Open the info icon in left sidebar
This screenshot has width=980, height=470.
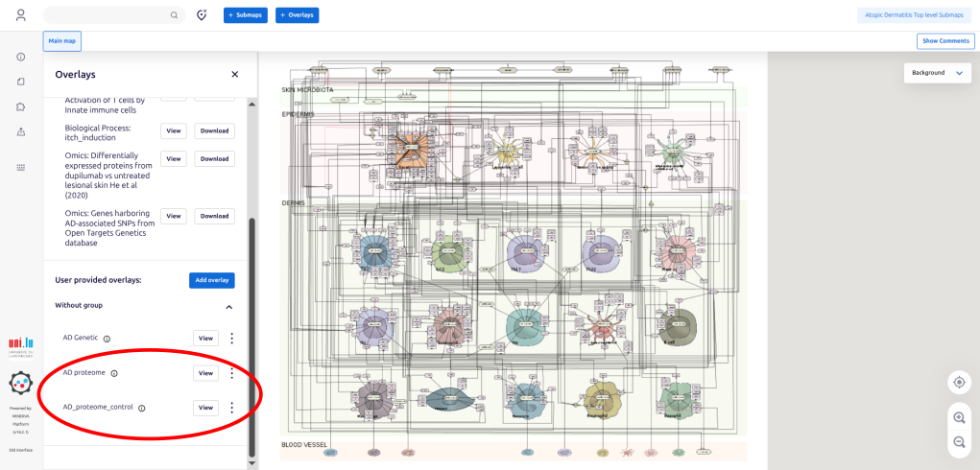click(x=21, y=58)
